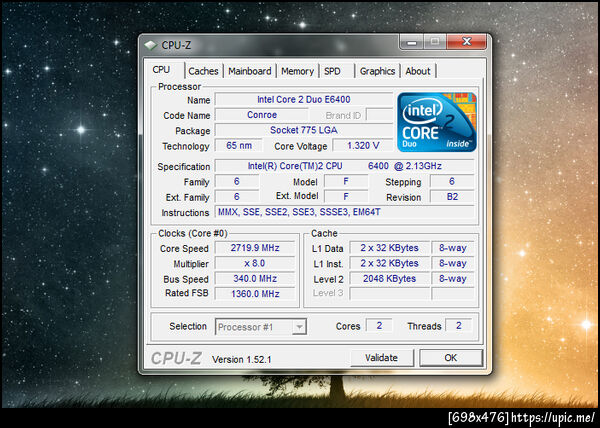Image resolution: width=600 pixels, height=428 pixels.
Task: Click the Threads value box
Action: [458, 325]
